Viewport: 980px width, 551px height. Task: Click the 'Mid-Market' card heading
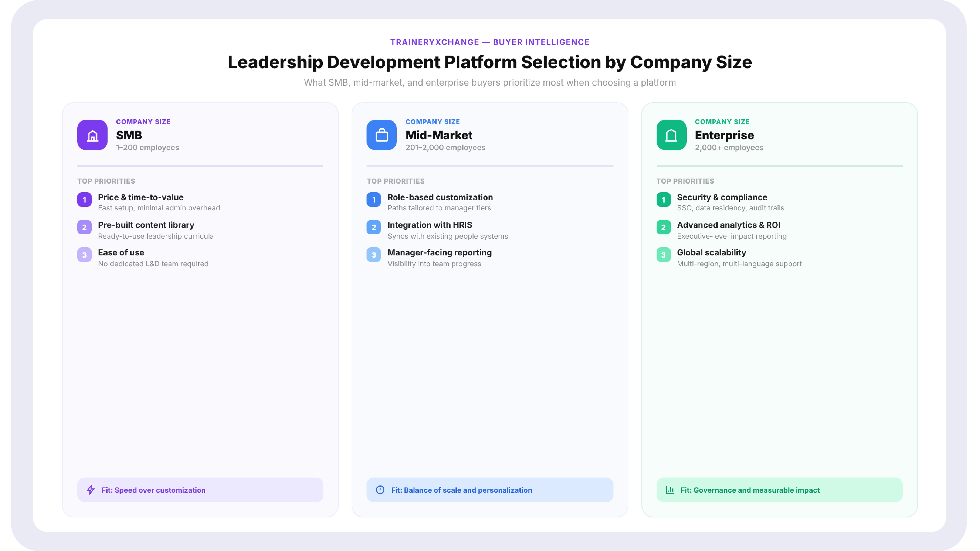pyautogui.click(x=439, y=135)
